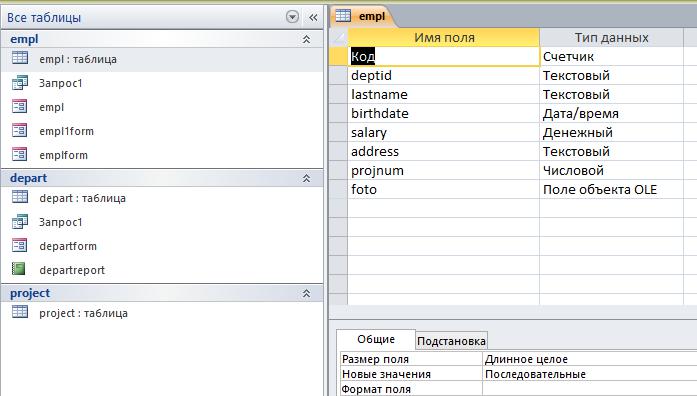The width and height of the screenshot is (697, 396).
Task: Open the Общие properties tab
Action: 376,339
